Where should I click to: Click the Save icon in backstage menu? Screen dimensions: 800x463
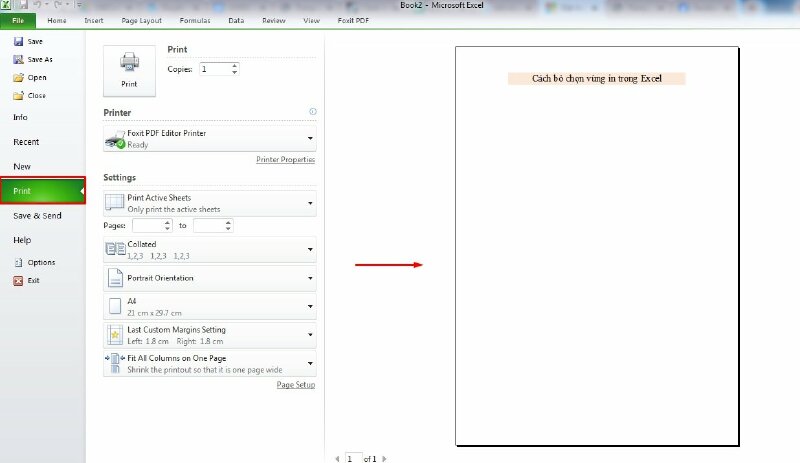coord(18,41)
